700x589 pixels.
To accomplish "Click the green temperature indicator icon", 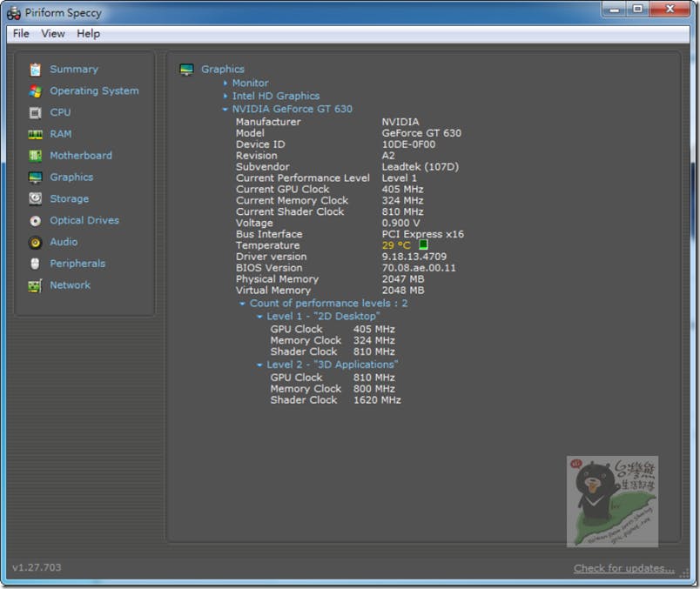I will [x=423, y=244].
